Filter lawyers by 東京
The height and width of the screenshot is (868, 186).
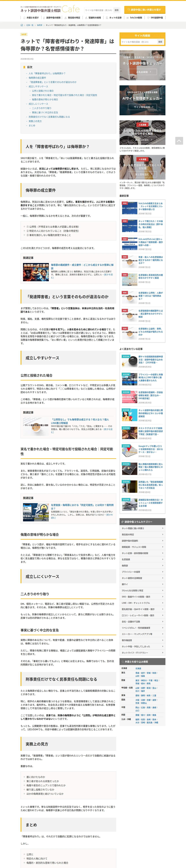pyautogui.click(x=137, y=680)
